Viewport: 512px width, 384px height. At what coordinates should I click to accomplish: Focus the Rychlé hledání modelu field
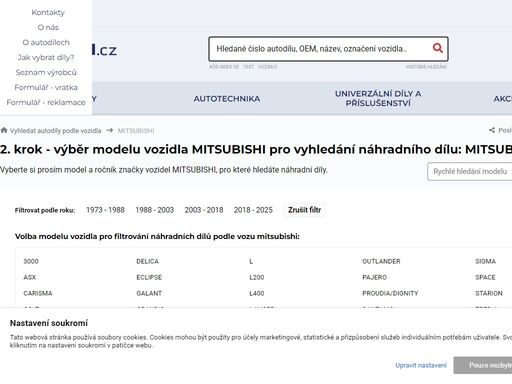click(470, 172)
